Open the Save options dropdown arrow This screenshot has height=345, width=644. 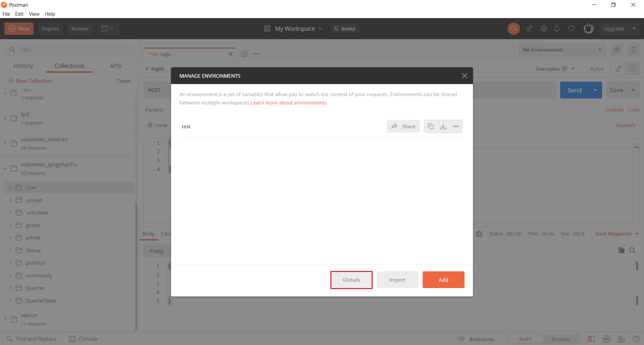633,90
